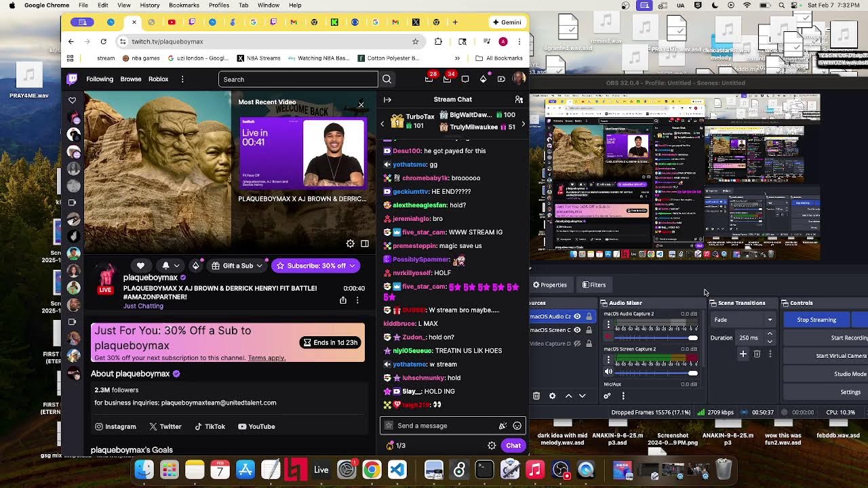Send message with the purple Chat button
This screenshot has height=488, width=868.
[513, 445]
